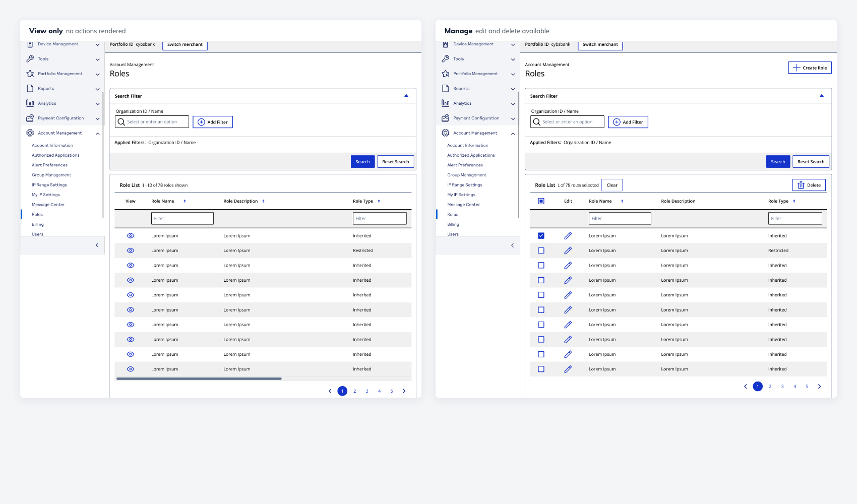Toggle the select-all checkbox in Manage table header
This screenshot has width=857, height=504.
coord(541,201)
